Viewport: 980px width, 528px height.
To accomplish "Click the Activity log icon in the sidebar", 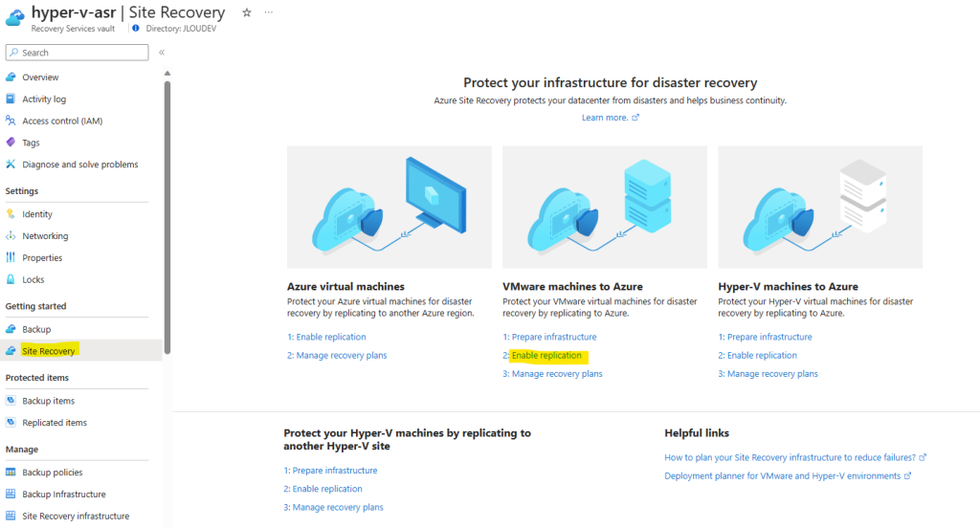I will click(11, 99).
